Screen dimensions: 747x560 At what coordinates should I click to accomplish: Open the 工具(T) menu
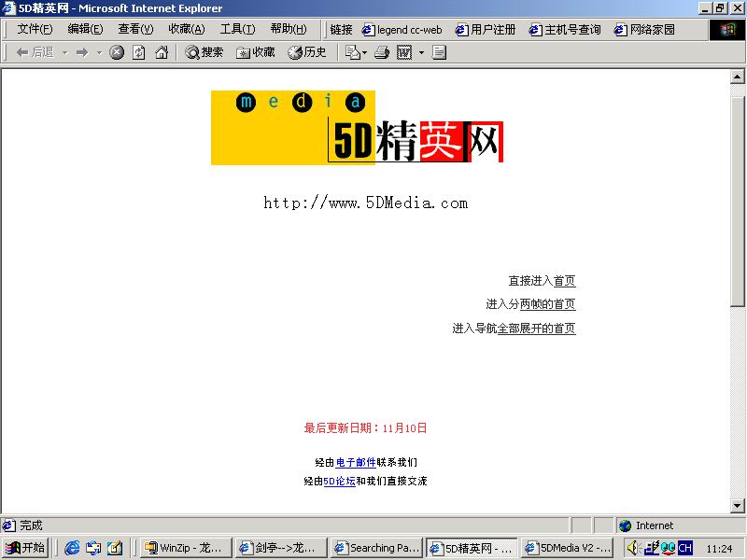237,29
